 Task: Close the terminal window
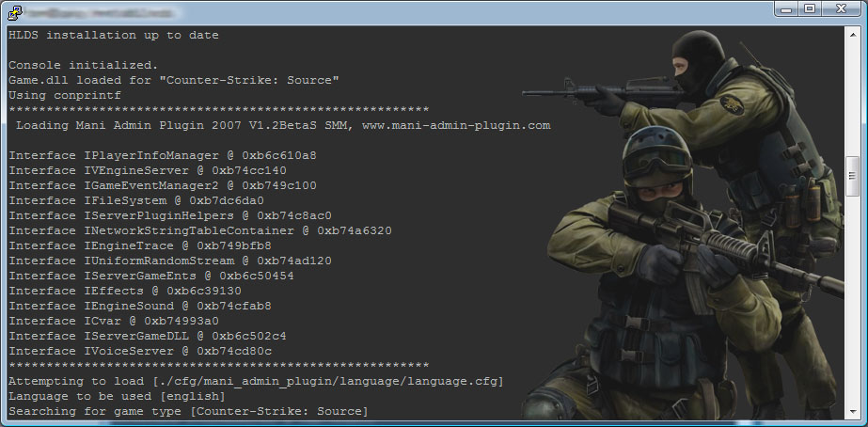point(842,8)
